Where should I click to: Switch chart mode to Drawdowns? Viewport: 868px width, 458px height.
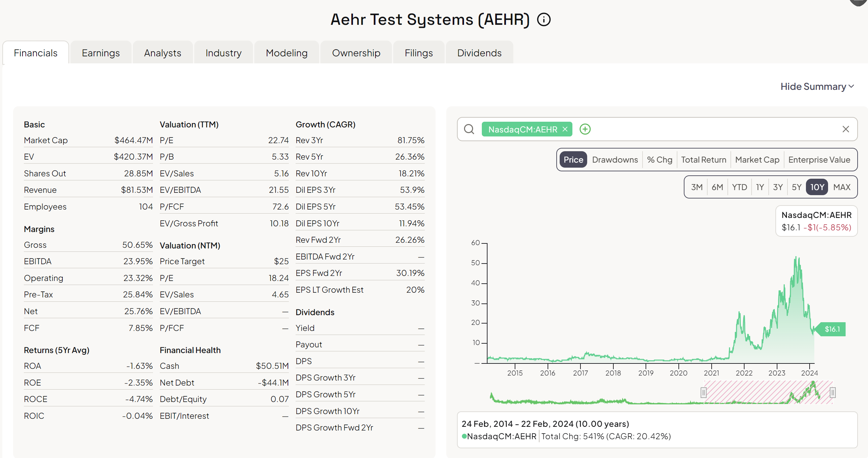pyautogui.click(x=615, y=160)
